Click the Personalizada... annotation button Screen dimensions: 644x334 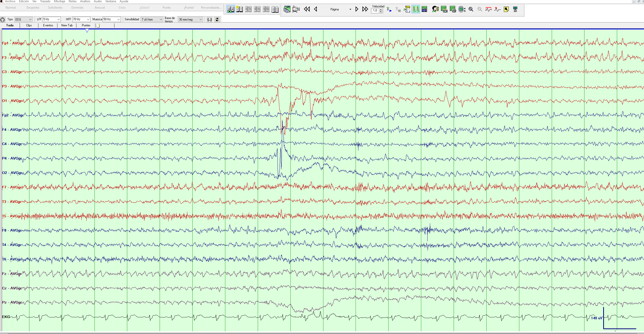211,8
